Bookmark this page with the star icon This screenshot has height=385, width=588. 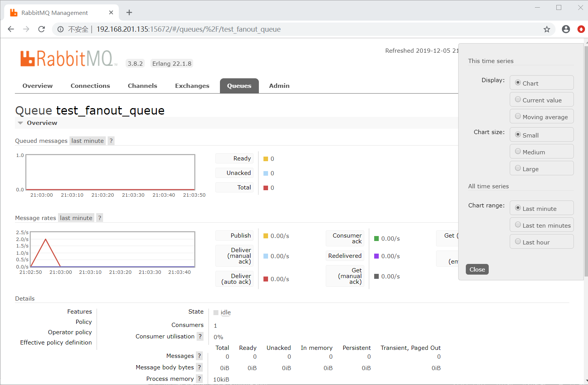pos(547,29)
